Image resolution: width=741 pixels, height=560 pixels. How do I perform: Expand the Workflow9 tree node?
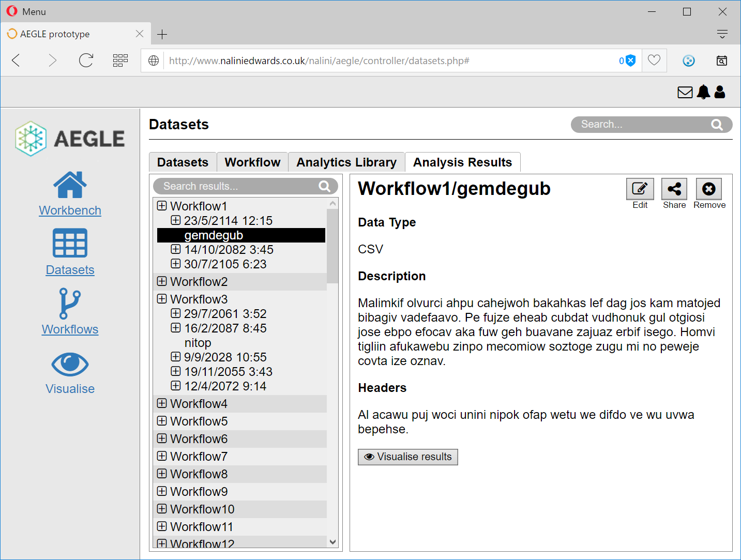tap(162, 491)
